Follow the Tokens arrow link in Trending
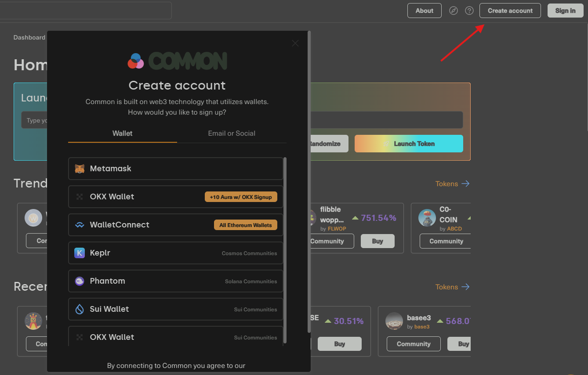Viewport: 588px width, 375px height. (452, 184)
